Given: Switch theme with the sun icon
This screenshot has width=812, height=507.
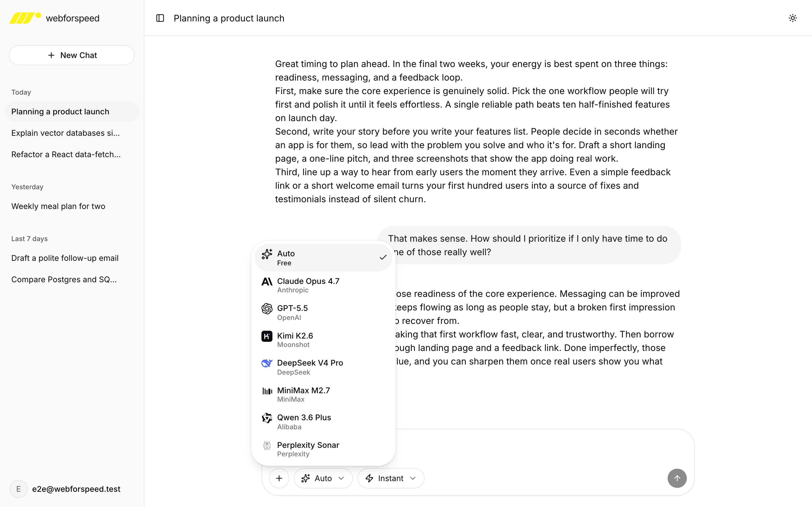Looking at the screenshot, I should (x=793, y=18).
